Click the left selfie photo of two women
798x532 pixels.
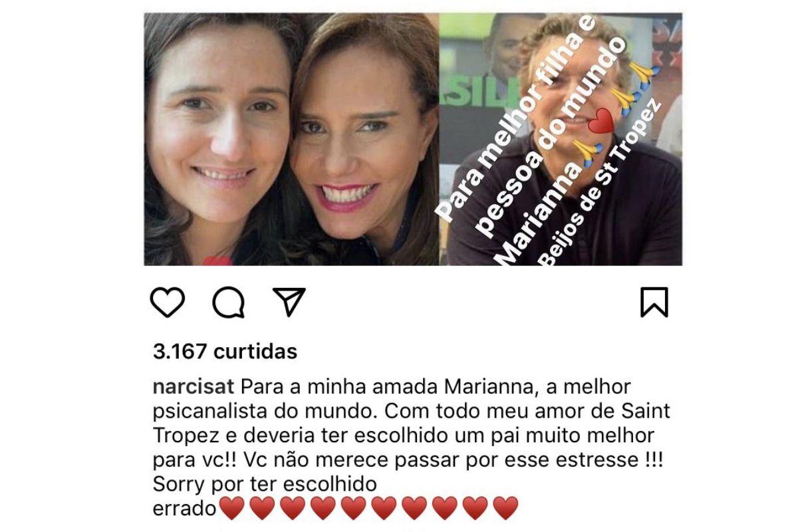pos(291,139)
